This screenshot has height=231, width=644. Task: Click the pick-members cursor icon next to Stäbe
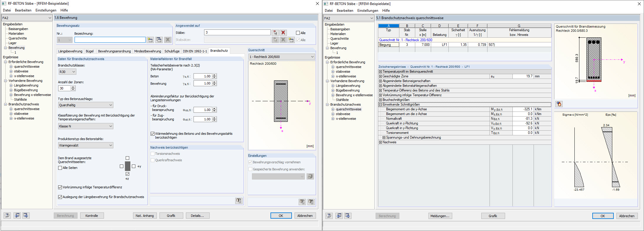275,33
